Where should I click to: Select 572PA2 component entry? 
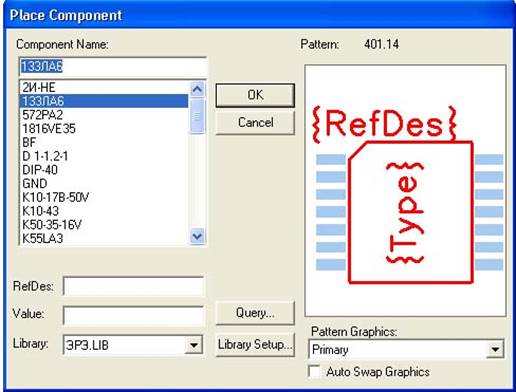pos(104,115)
